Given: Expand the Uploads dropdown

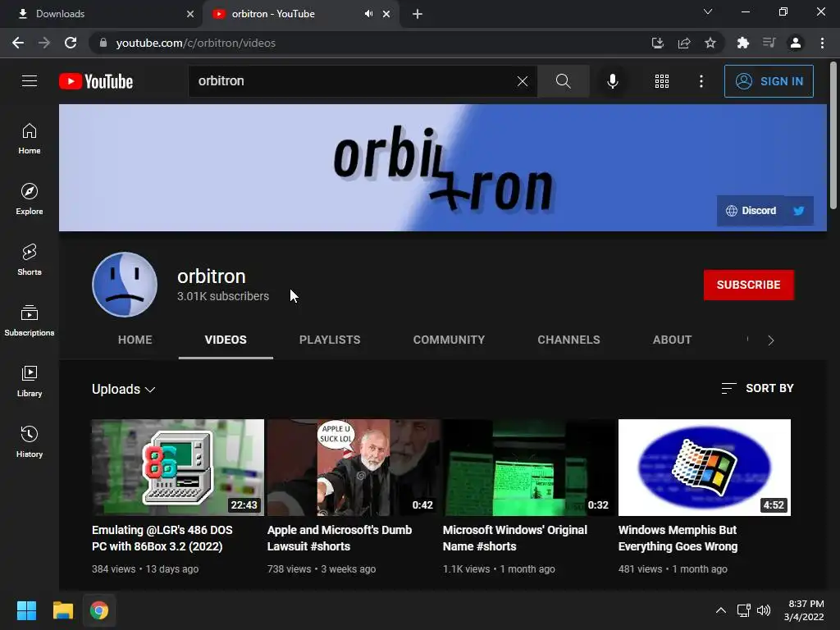Looking at the screenshot, I should (124, 389).
